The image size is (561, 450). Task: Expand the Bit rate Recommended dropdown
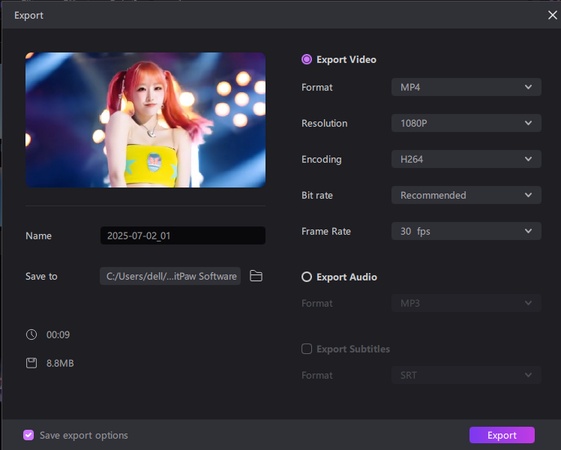point(466,195)
